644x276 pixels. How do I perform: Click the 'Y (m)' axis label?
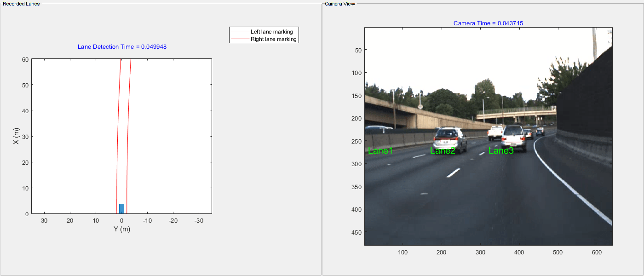[x=121, y=230]
